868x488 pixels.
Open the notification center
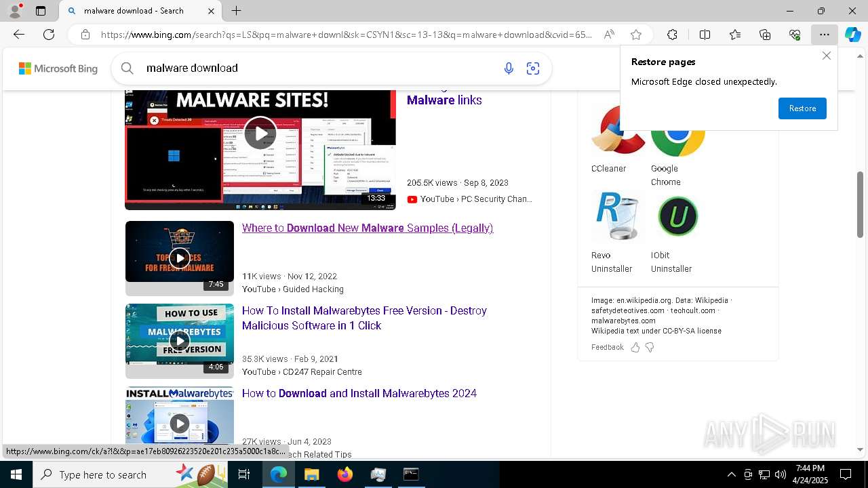point(846,474)
